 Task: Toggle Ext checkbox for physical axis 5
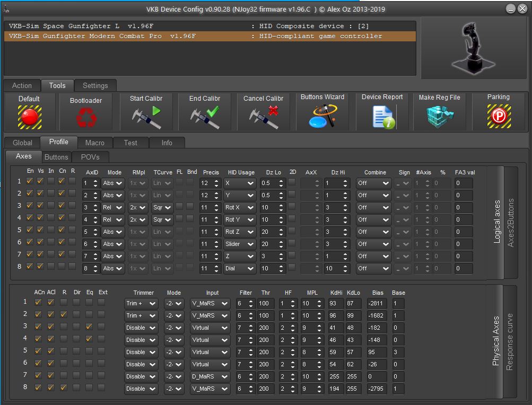pos(101,351)
